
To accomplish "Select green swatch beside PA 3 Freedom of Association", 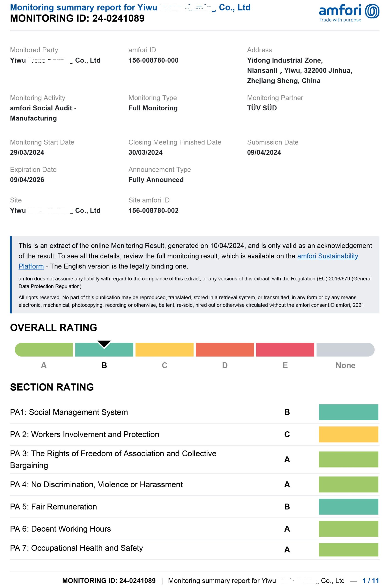I will (348, 459).
